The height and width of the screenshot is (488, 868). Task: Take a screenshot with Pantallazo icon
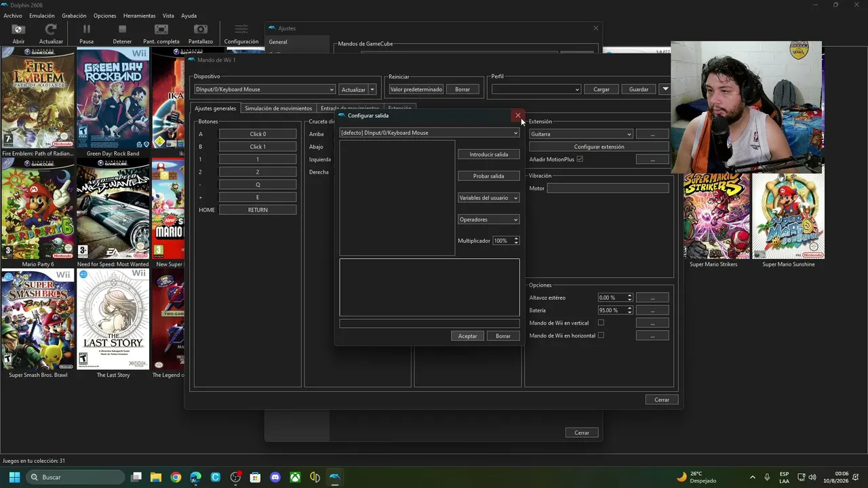click(x=201, y=29)
